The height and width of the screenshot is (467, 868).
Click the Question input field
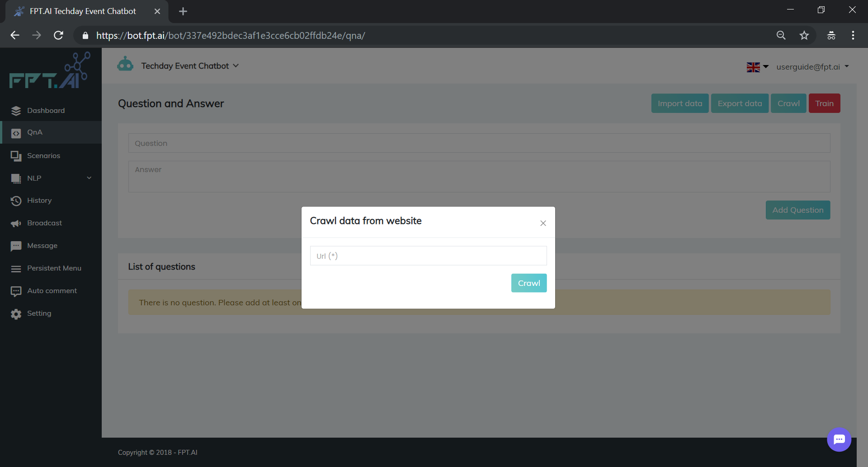(479, 143)
